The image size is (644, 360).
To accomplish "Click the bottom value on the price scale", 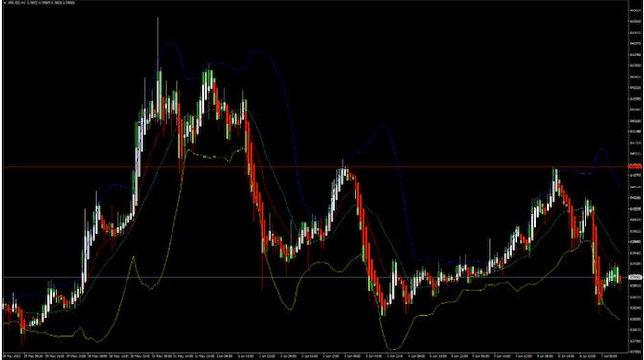I will [635, 351].
